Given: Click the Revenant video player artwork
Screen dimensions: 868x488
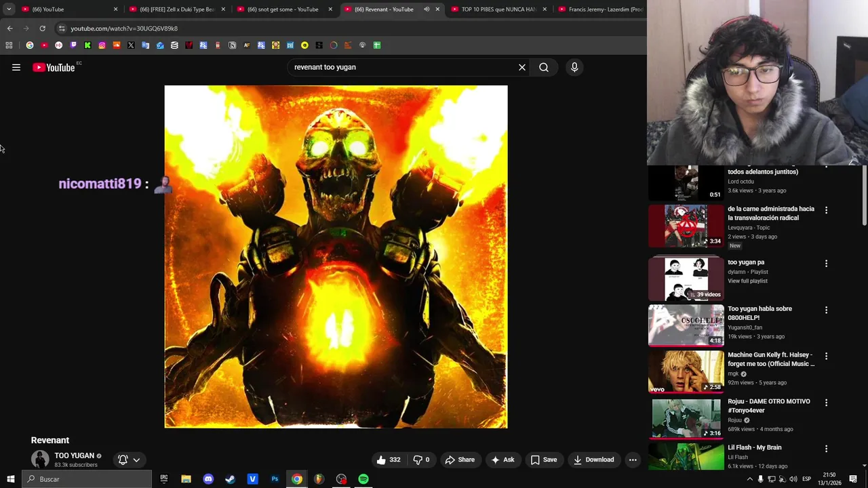Looking at the screenshot, I should (x=336, y=256).
